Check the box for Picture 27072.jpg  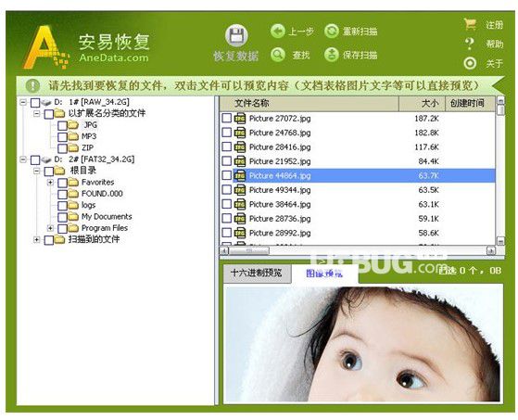227,118
